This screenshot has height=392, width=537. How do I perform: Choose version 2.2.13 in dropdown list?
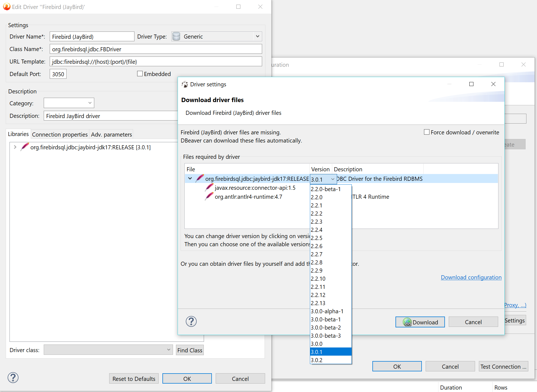(331, 303)
